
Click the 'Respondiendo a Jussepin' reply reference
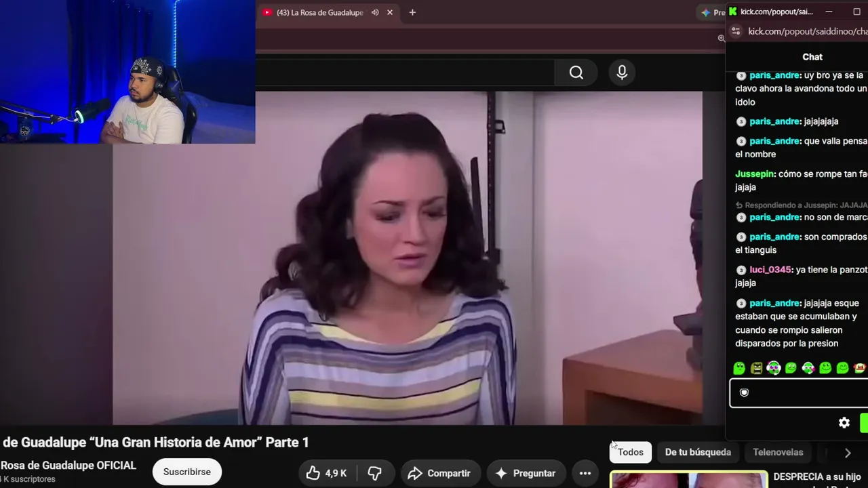tap(802, 205)
